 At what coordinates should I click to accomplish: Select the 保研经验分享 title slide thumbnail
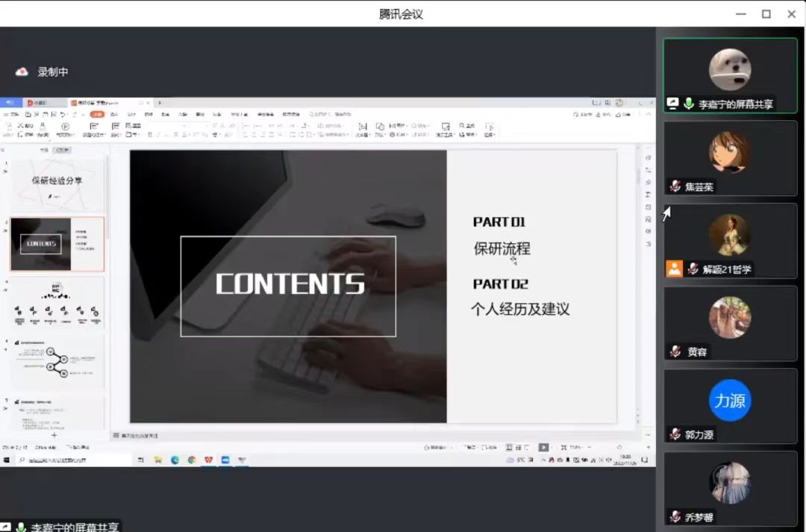pyautogui.click(x=57, y=185)
